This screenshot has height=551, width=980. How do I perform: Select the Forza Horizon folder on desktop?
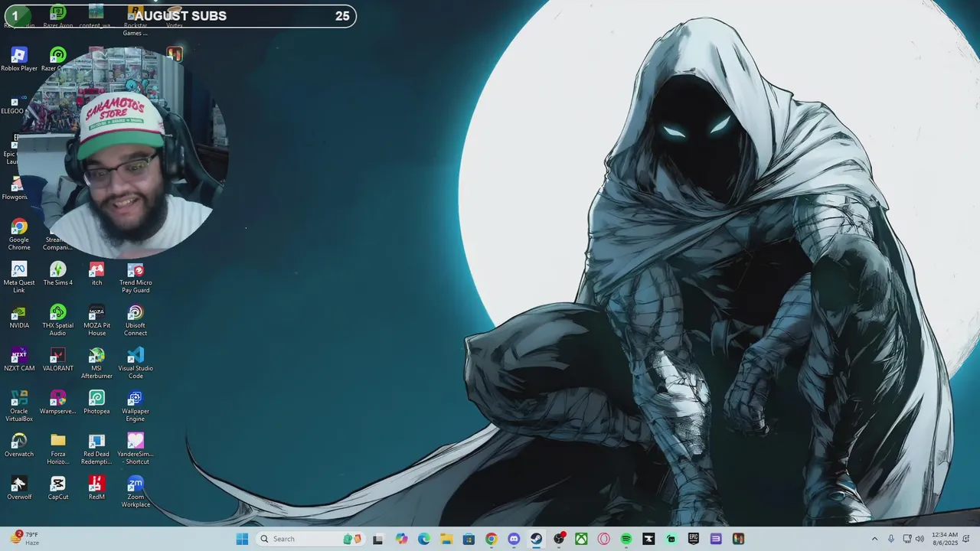[58, 448]
